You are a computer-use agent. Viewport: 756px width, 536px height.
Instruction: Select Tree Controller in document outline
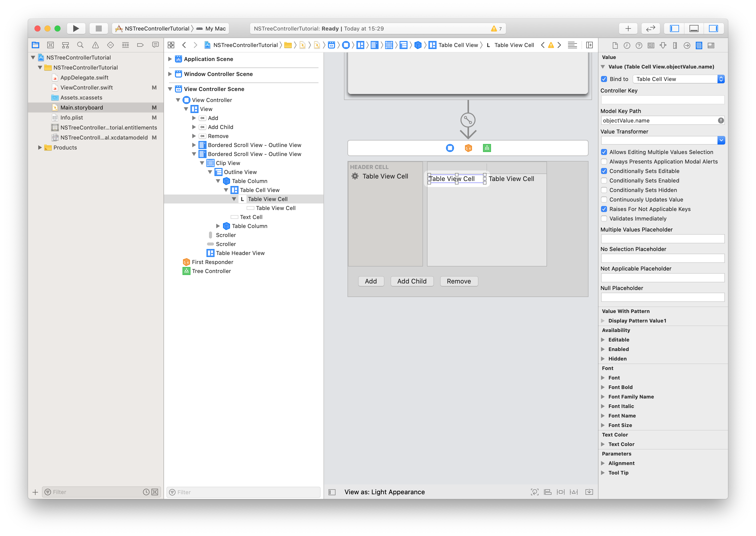pos(211,271)
